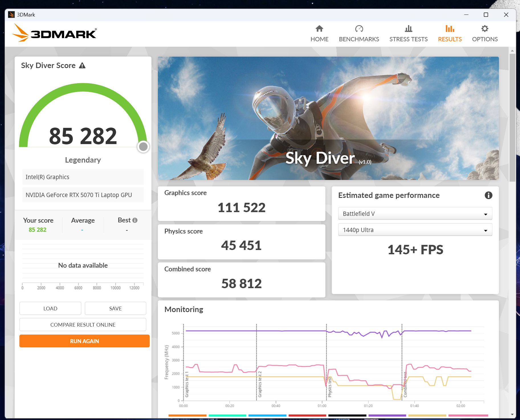The image size is (520, 420).
Task: Click the scrollbar up arrow
Action: coord(512,50)
